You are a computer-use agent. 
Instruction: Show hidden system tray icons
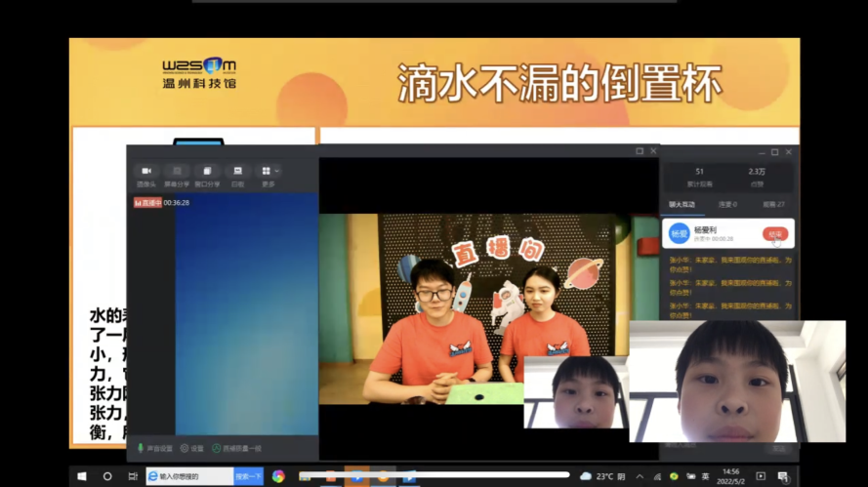640,476
